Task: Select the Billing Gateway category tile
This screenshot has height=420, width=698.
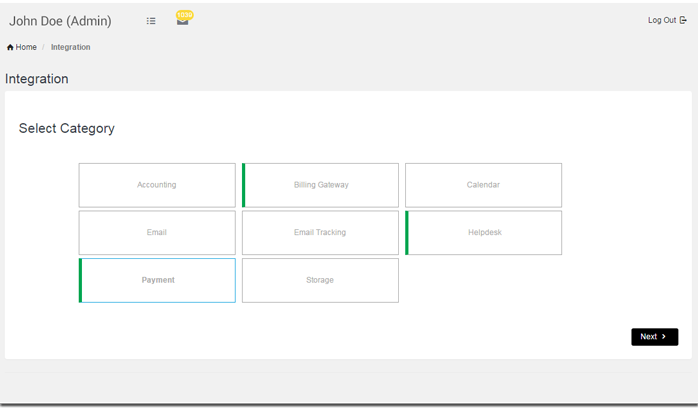Action: (321, 185)
